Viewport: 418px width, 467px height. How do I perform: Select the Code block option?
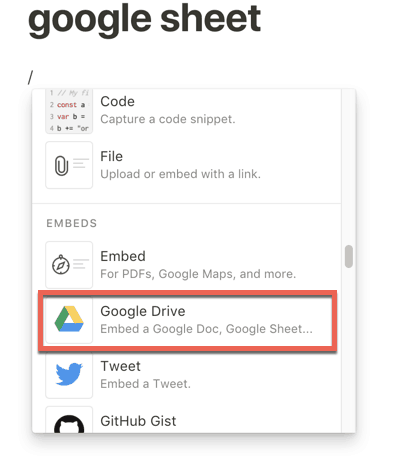pos(187,111)
